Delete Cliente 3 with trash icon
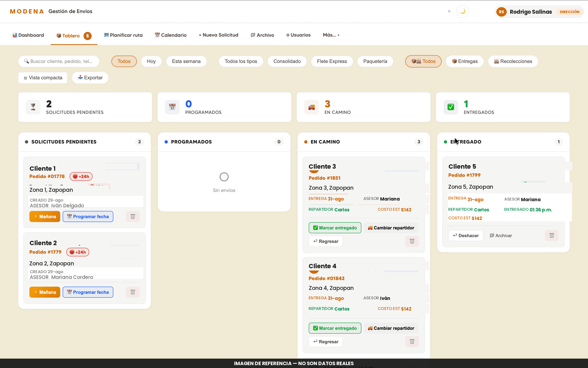 click(x=412, y=241)
